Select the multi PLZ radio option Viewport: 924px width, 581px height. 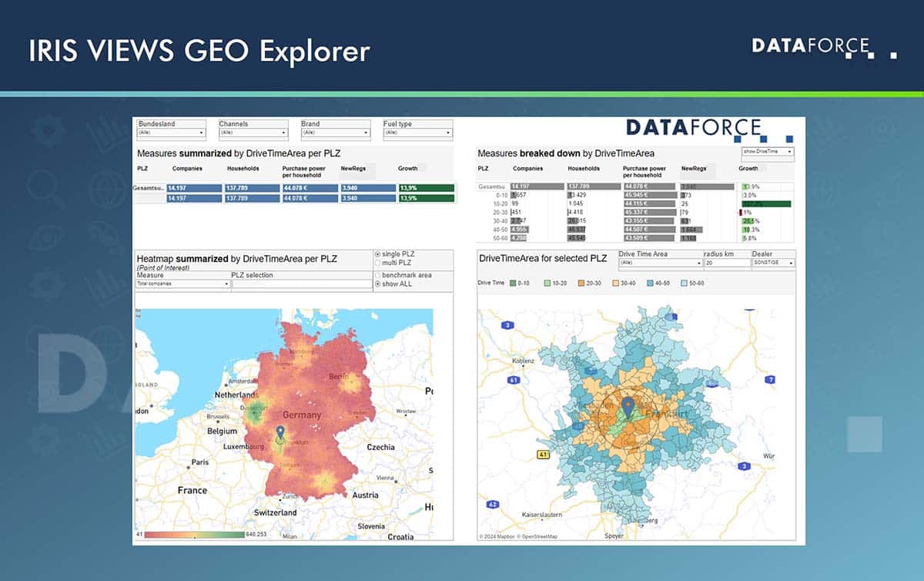(377, 264)
